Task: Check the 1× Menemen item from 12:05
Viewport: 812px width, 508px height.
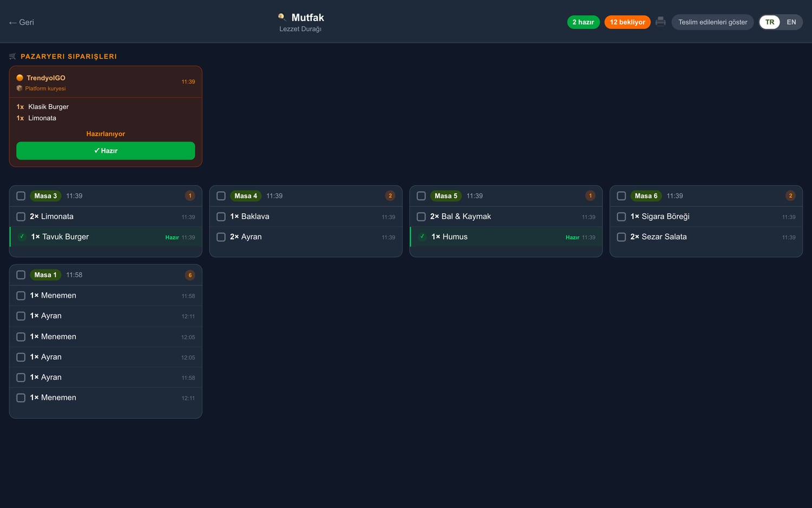Action: click(x=21, y=337)
